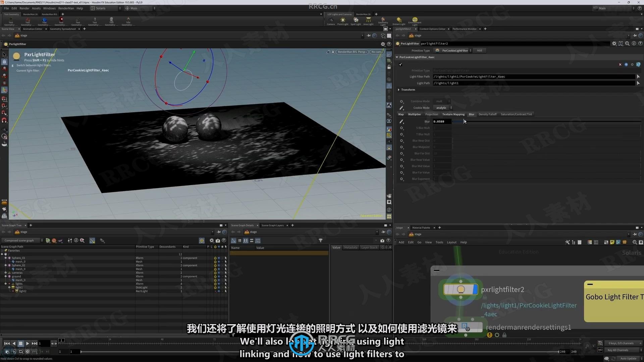Click Light Filter Path chooser arrow
The height and width of the screenshot is (362, 644).
[638, 77]
